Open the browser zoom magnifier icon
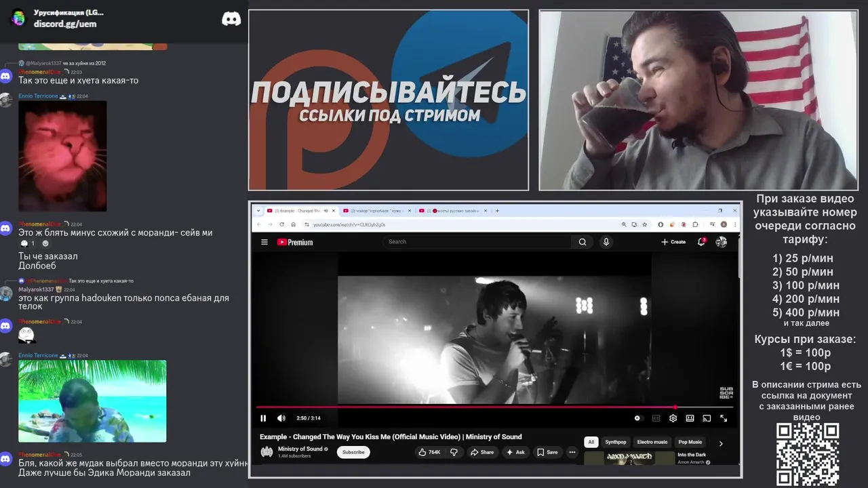868x488 pixels. point(624,224)
